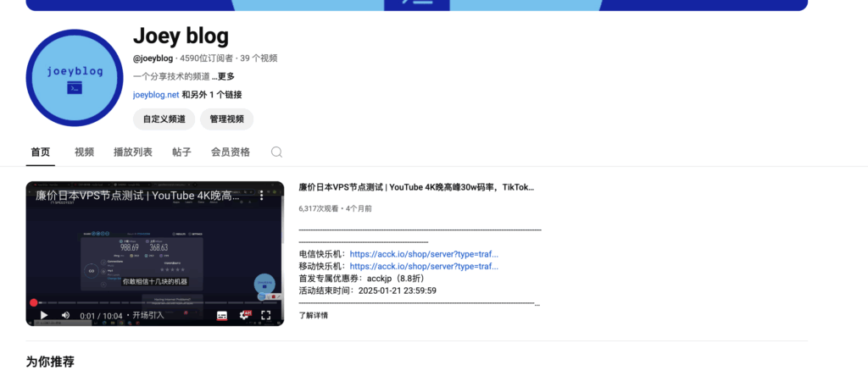Click the 为你推荐 section heading

(x=50, y=362)
